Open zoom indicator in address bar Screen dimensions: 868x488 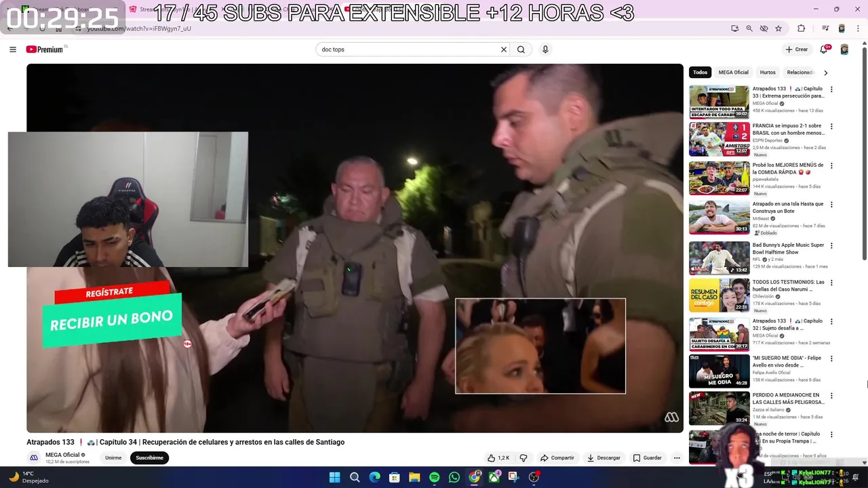point(749,28)
